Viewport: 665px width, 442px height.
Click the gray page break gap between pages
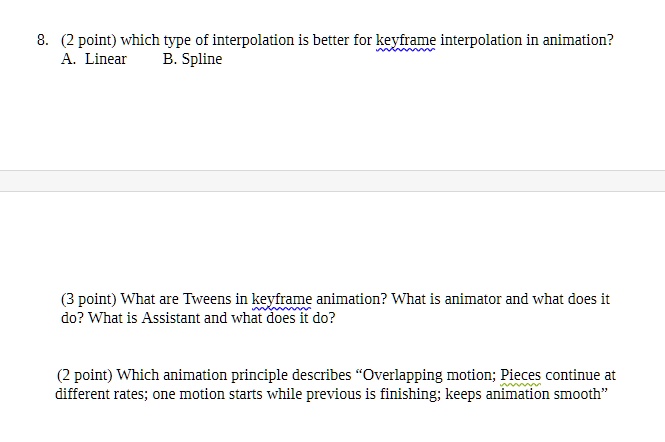tap(332, 181)
